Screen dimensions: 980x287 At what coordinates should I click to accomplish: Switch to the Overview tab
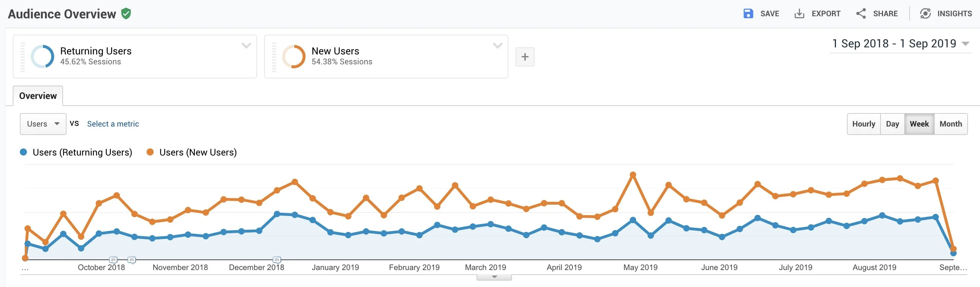point(38,96)
